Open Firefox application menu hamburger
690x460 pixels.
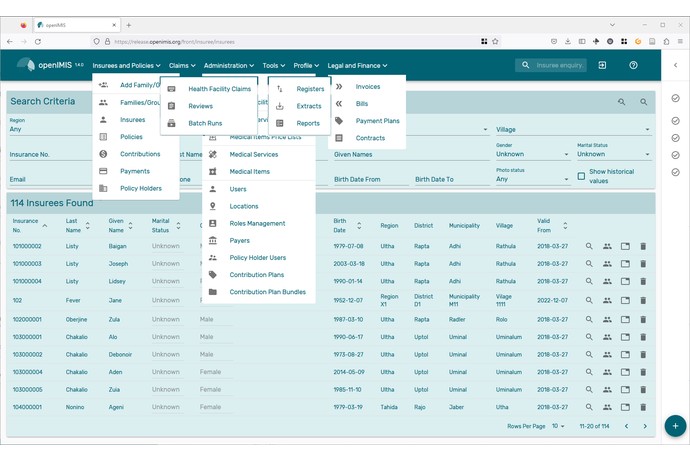[680, 41]
